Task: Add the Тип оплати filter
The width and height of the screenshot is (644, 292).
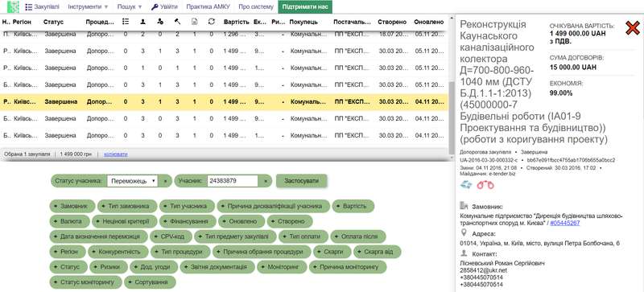Action: point(303,236)
